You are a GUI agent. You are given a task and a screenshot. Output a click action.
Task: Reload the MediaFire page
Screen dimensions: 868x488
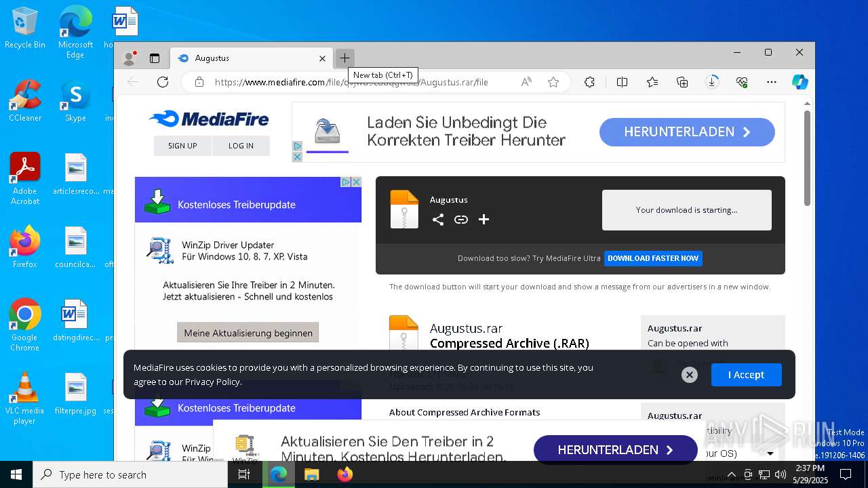[163, 82]
